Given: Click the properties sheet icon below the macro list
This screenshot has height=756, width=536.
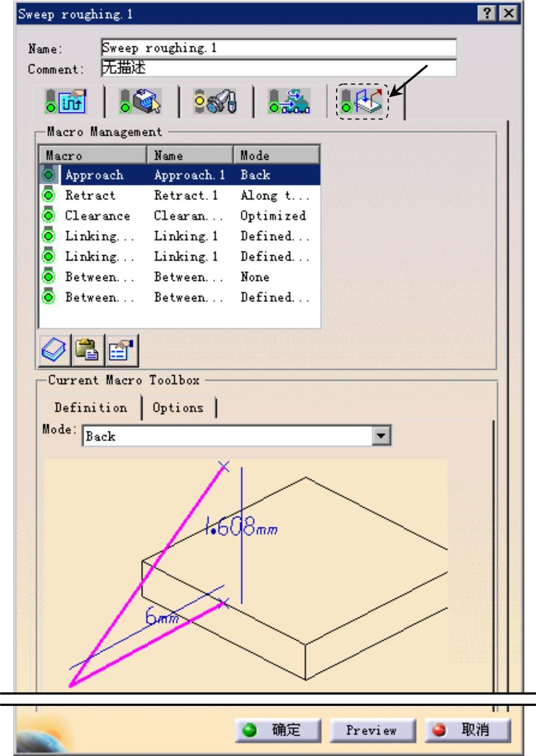Looking at the screenshot, I should [121, 351].
